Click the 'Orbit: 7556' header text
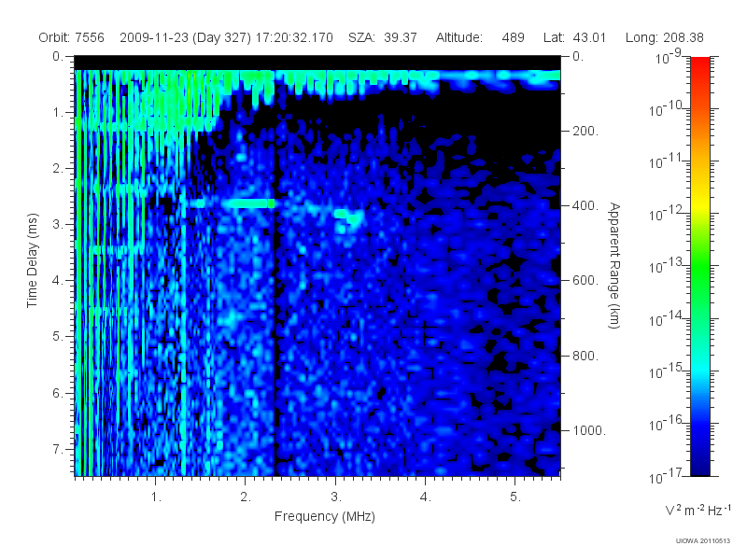Image resolution: width=747 pixels, height=560 pixels. click(71, 37)
